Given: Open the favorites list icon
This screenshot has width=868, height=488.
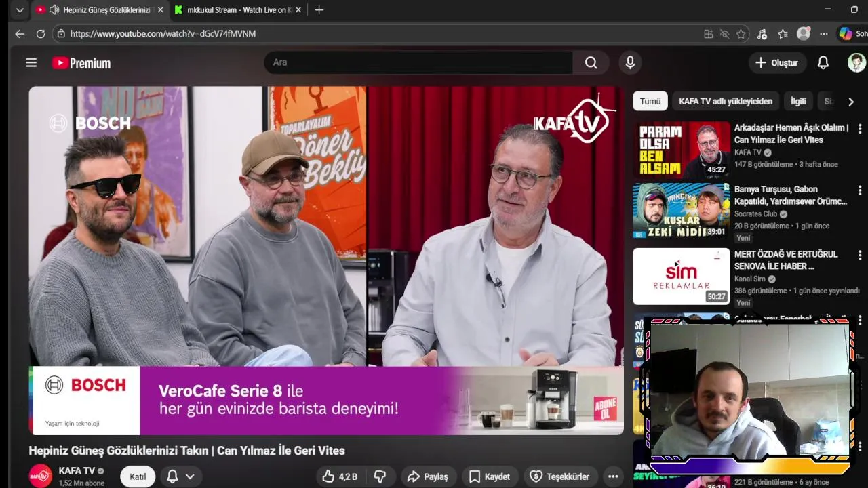Looking at the screenshot, I should 783,34.
